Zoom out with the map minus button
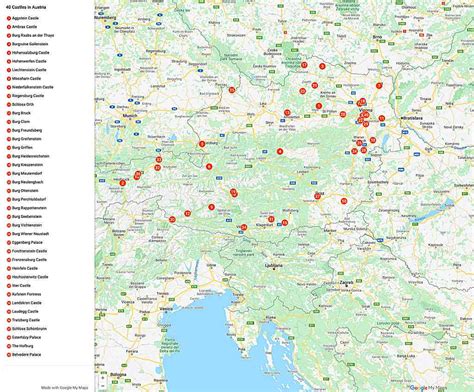Viewport: 474px width, 392px height. (103, 386)
